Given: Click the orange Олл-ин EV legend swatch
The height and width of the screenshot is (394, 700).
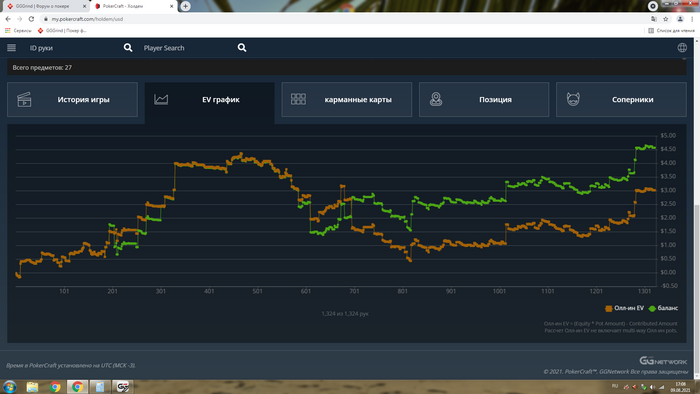Looking at the screenshot, I should tap(608, 309).
